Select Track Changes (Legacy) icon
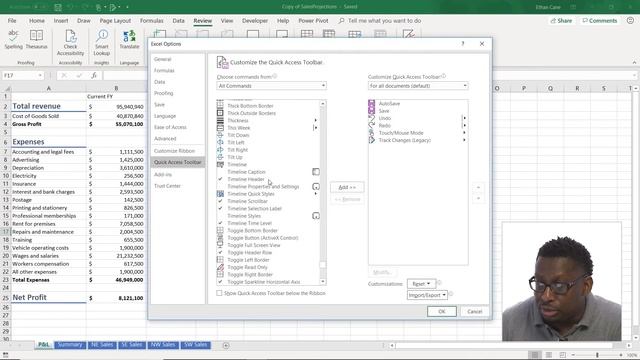 tap(371, 140)
